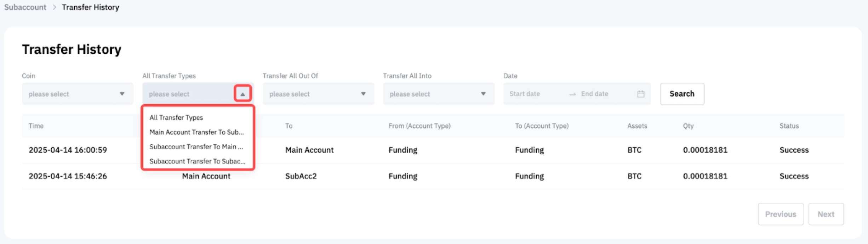Viewport: 868px width, 244px height.
Task: Click the Next page button
Action: click(x=826, y=214)
